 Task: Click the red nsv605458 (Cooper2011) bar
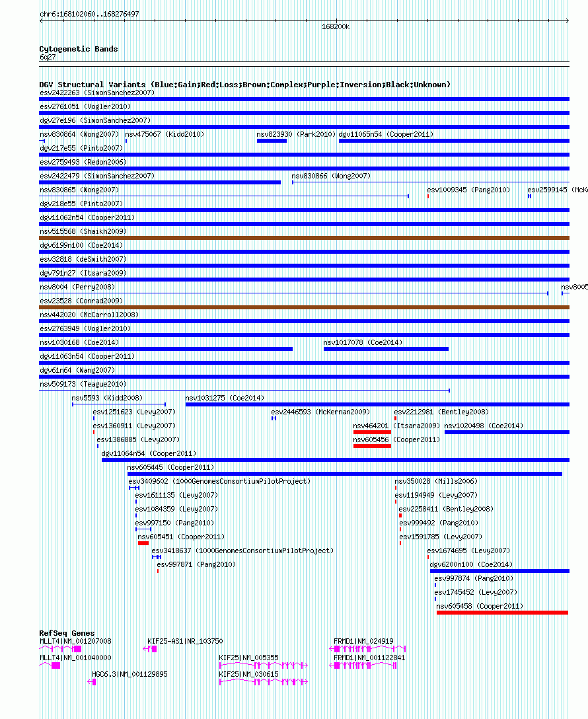coord(502,612)
